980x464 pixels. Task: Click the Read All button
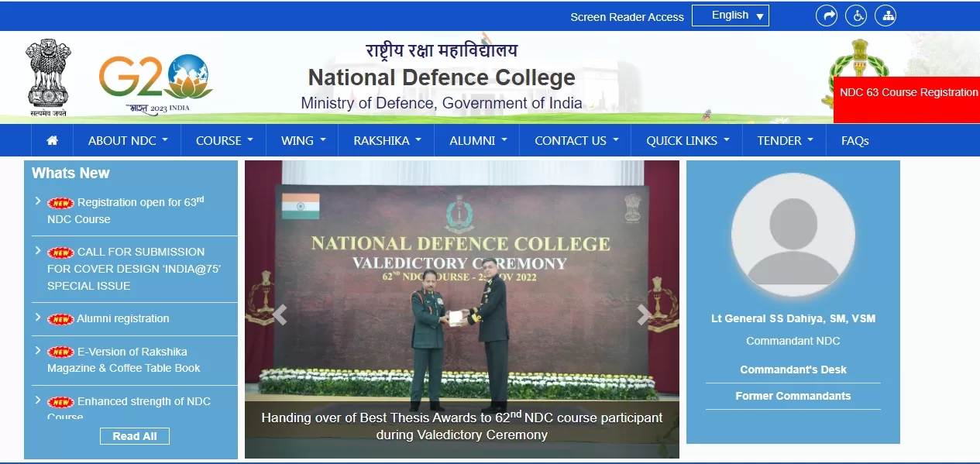pos(135,436)
